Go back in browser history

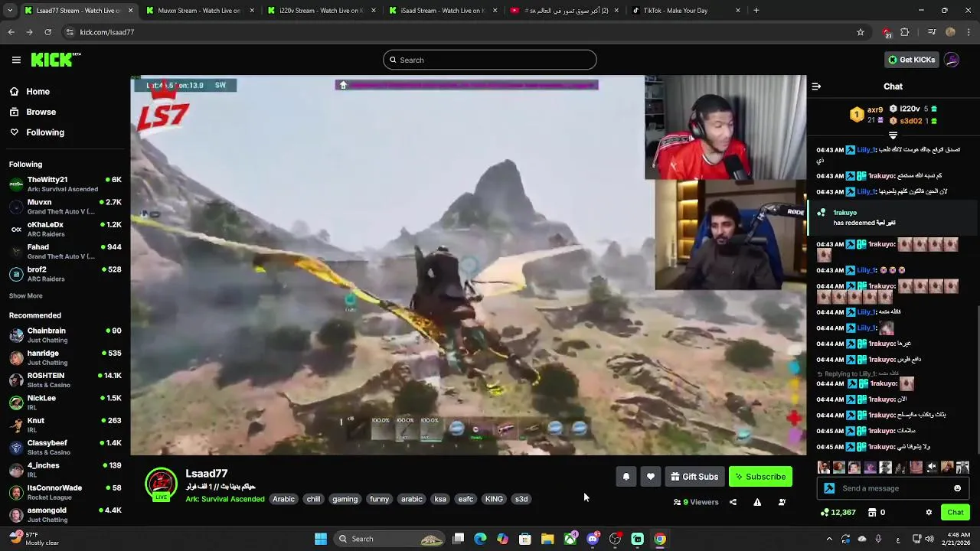pyautogui.click(x=11, y=32)
